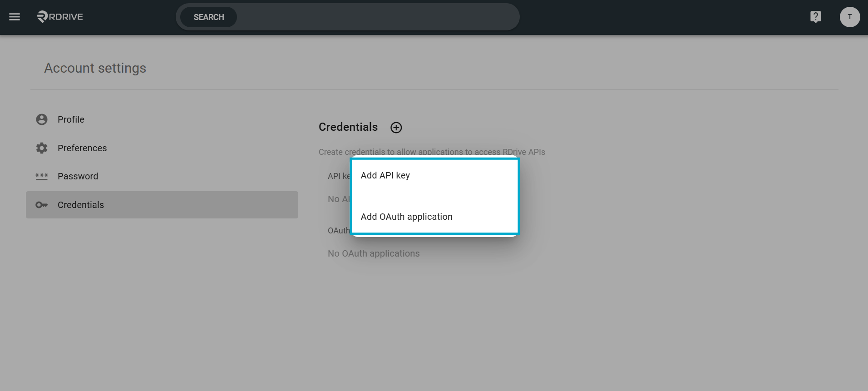Click the Password asterisks icon
Screen dimensions: 868x391
coord(42,176)
